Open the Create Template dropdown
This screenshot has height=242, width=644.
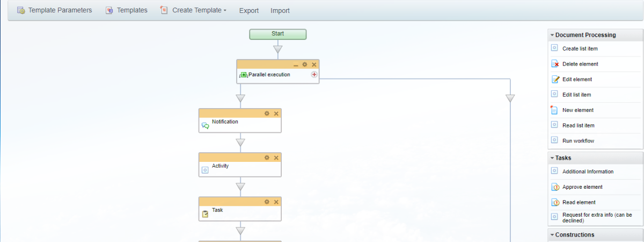[193, 10]
